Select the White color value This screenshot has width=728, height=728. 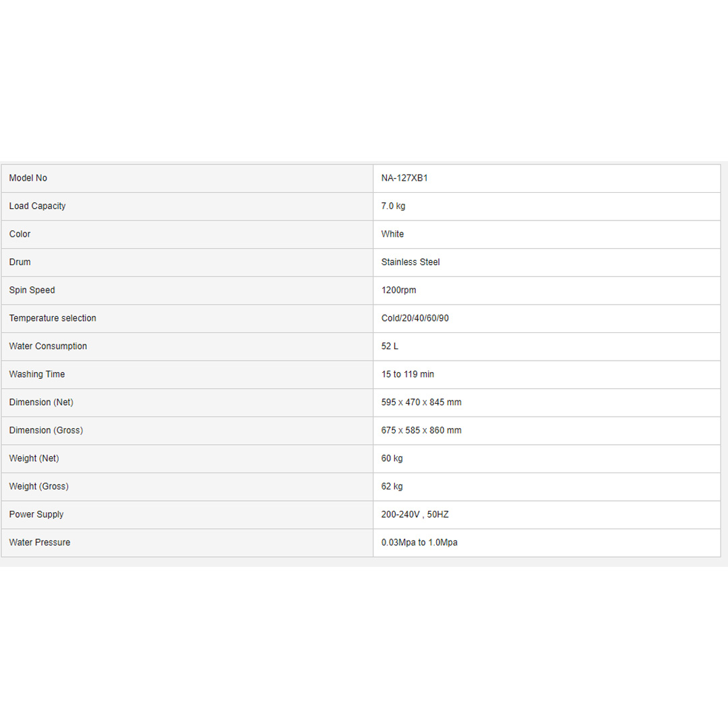[x=393, y=234]
